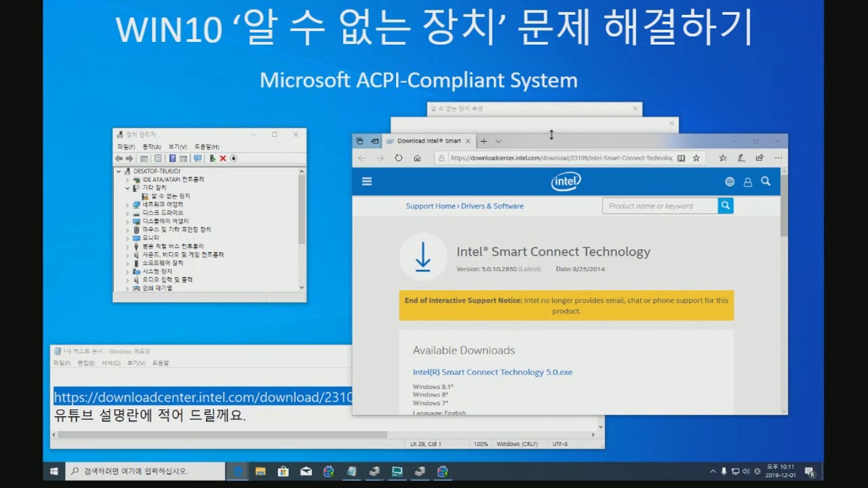Open Windows Start button
The height and width of the screenshot is (488, 868).
click(54, 471)
